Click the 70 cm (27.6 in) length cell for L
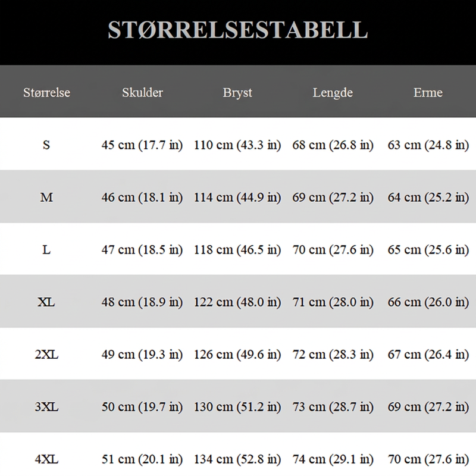Viewport: 476px width, 476px height. pos(333,250)
